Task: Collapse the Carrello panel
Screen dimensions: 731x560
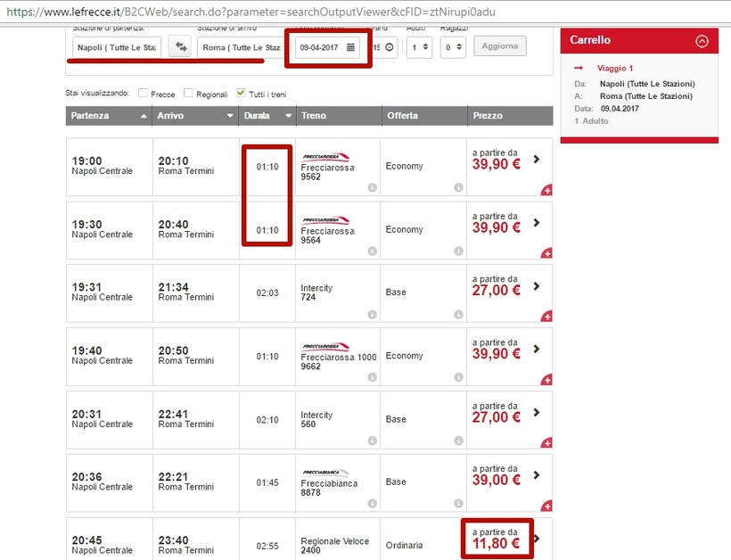Action: (x=702, y=40)
